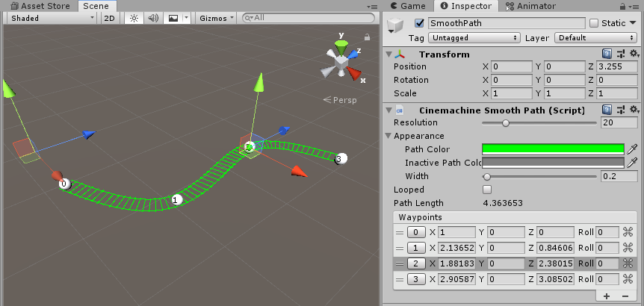
Task: Toggle scene lighting sun icon
Action: click(134, 18)
